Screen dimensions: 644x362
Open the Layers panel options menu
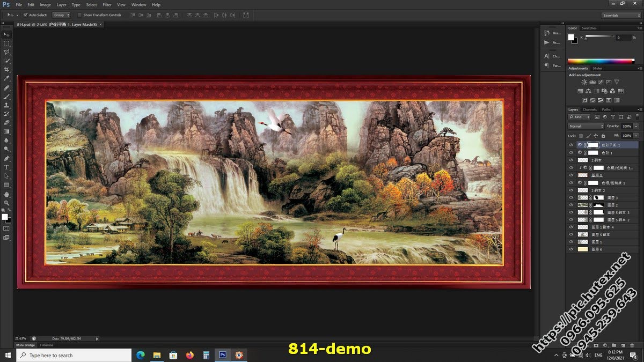point(639,109)
